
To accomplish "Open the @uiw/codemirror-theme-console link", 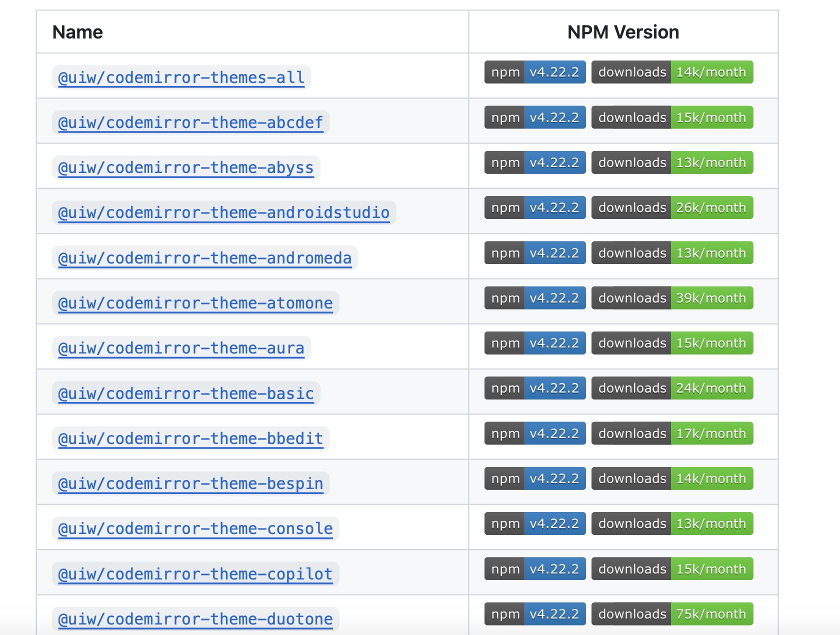I will point(195,528).
